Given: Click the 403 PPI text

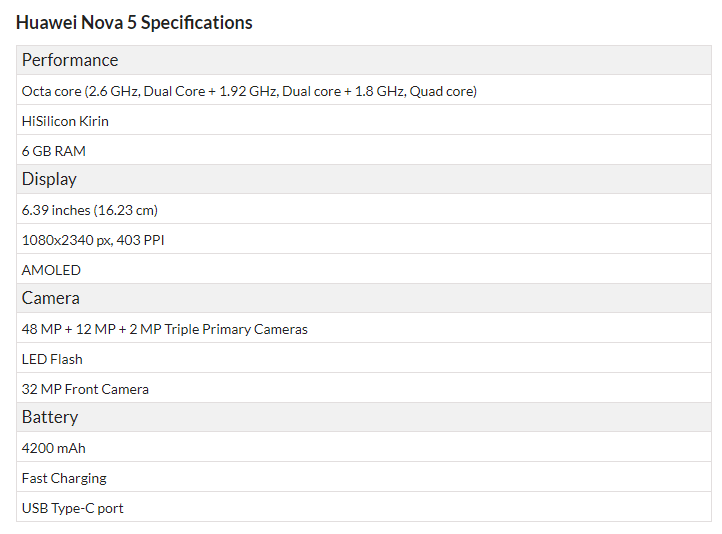Looking at the screenshot, I should click(x=140, y=240).
